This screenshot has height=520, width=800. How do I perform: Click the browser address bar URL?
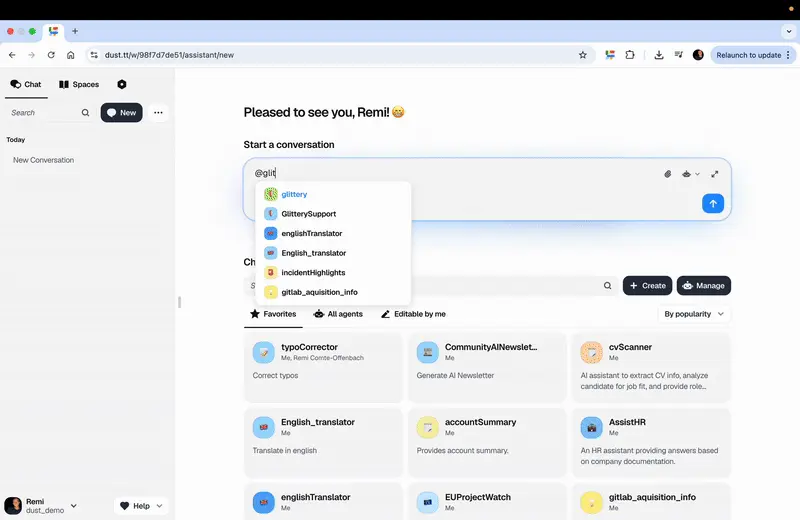tap(169, 55)
